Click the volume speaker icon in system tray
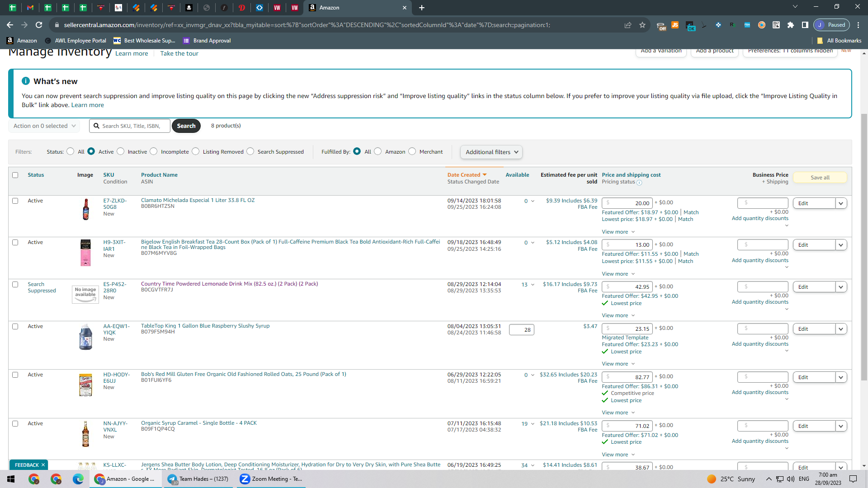 (x=791, y=479)
